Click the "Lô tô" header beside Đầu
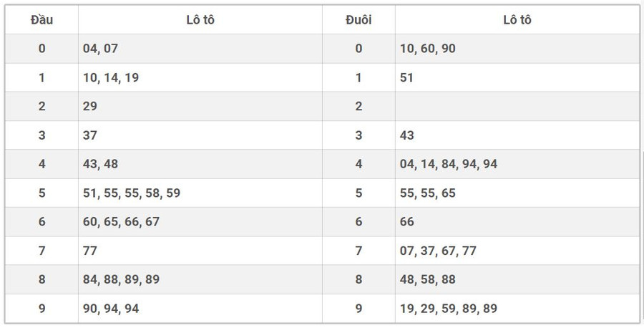The height and width of the screenshot is (328, 644). pyautogui.click(x=200, y=20)
